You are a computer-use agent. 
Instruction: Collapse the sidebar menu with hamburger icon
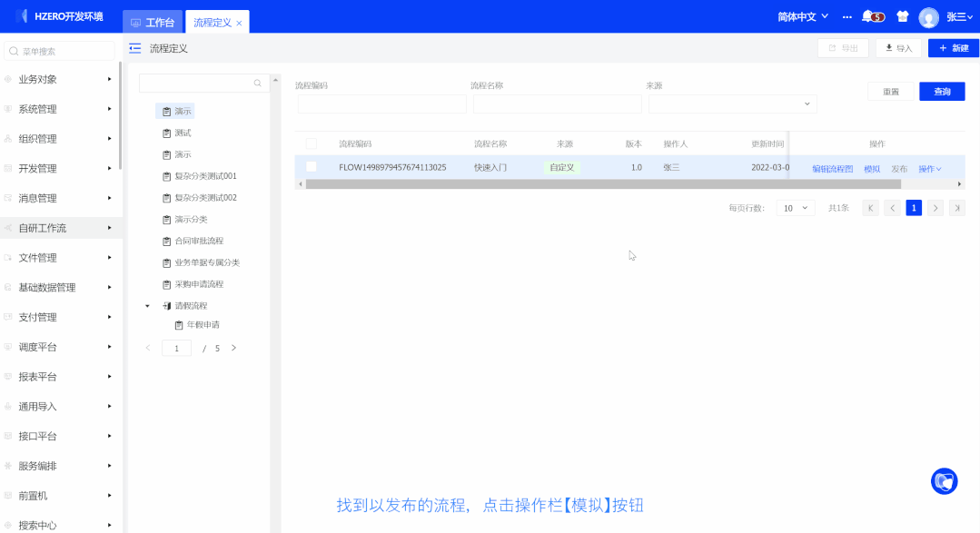[135, 48]
